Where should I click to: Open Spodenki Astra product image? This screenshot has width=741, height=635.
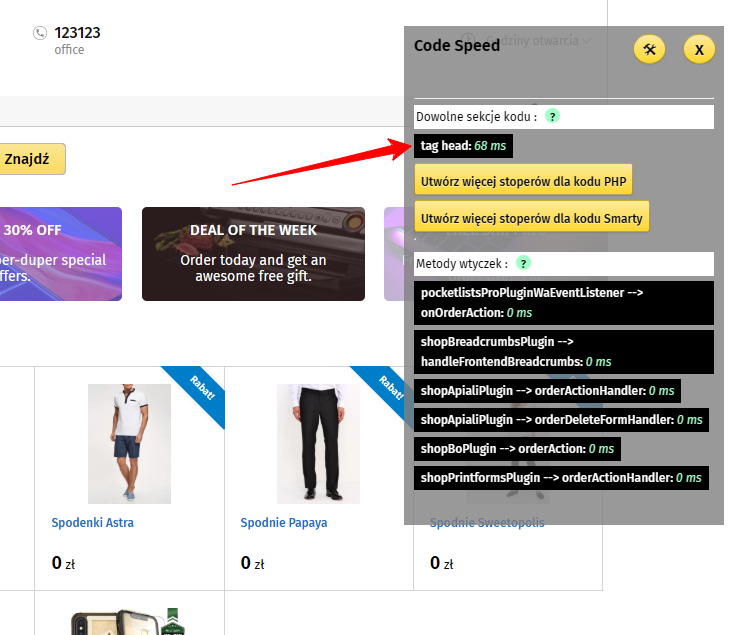129,444
